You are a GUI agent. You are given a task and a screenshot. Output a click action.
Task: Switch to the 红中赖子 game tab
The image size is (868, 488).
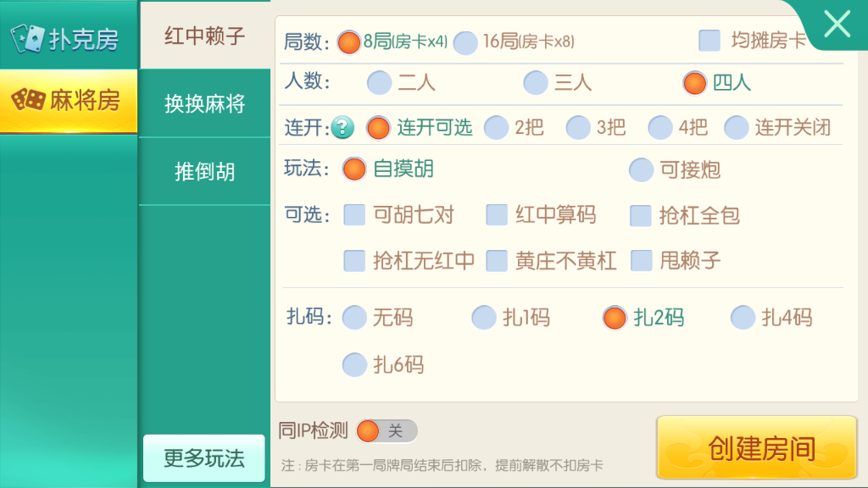(204, 36)
